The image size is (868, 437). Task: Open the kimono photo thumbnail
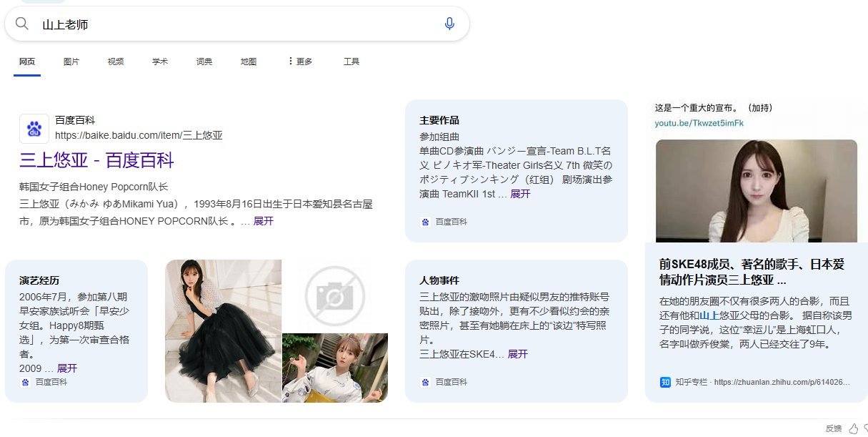click(x=335, y=368)
